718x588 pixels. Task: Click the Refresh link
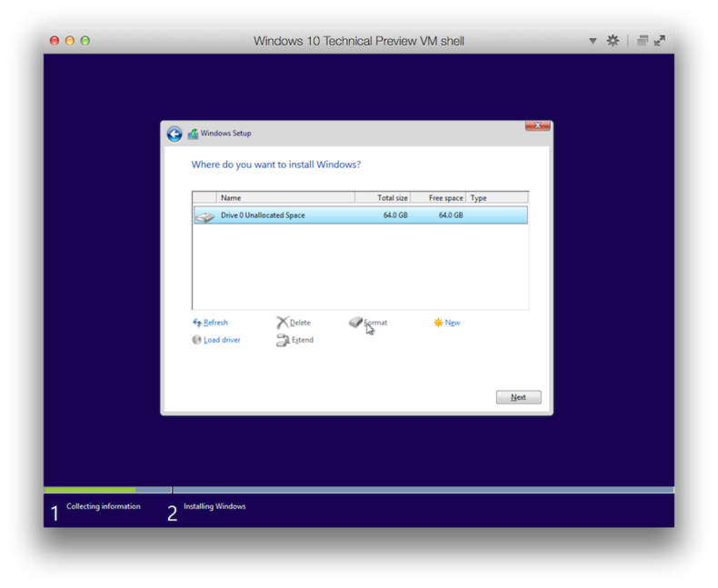(215, 323)
